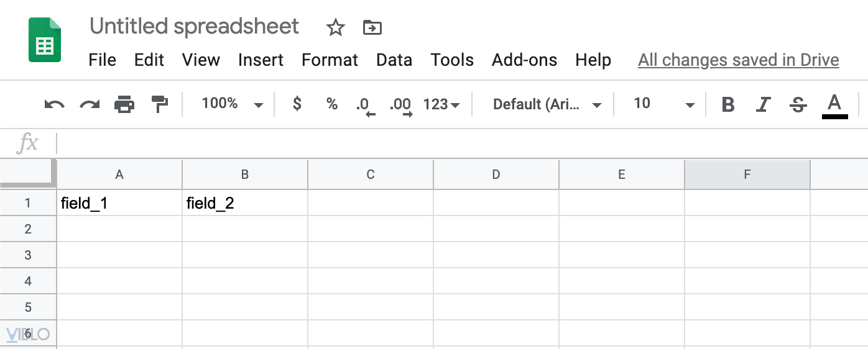Click the Print icon

[124, 104]
